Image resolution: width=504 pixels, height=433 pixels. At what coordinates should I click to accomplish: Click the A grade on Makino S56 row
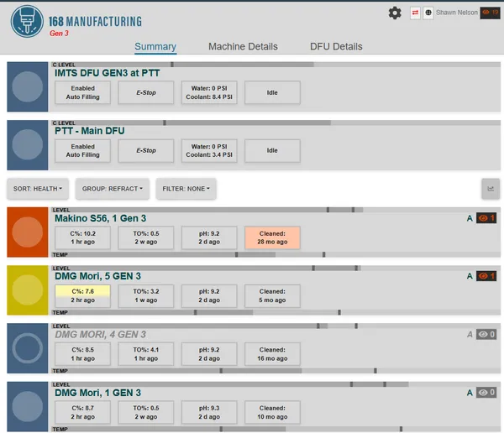pyautogui.click(x=470, y=218)
